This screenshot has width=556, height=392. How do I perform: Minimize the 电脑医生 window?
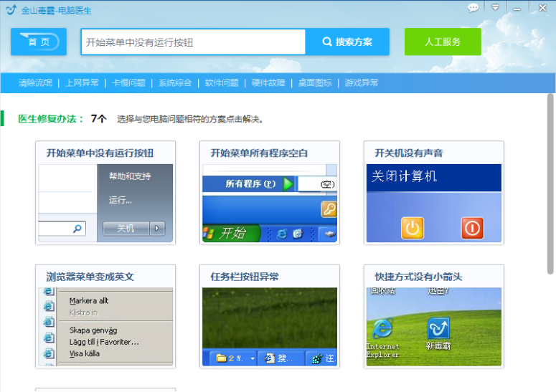pyautogui.click(x=517, y=9)
